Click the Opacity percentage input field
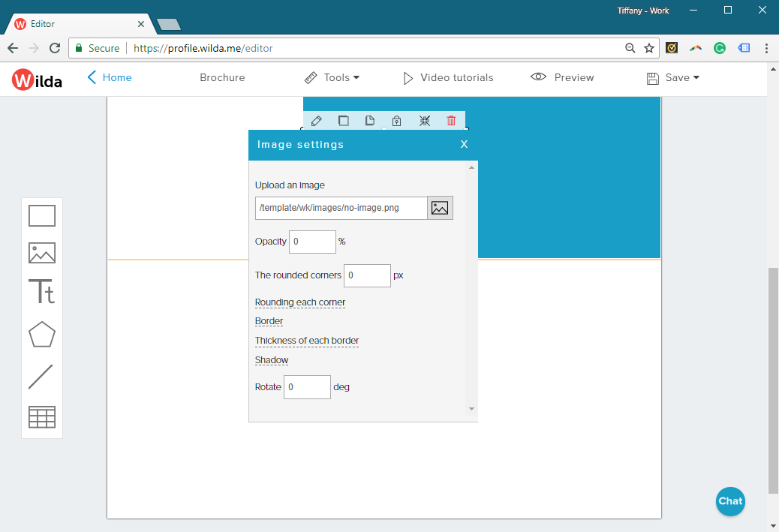 (x=312, y=242)
